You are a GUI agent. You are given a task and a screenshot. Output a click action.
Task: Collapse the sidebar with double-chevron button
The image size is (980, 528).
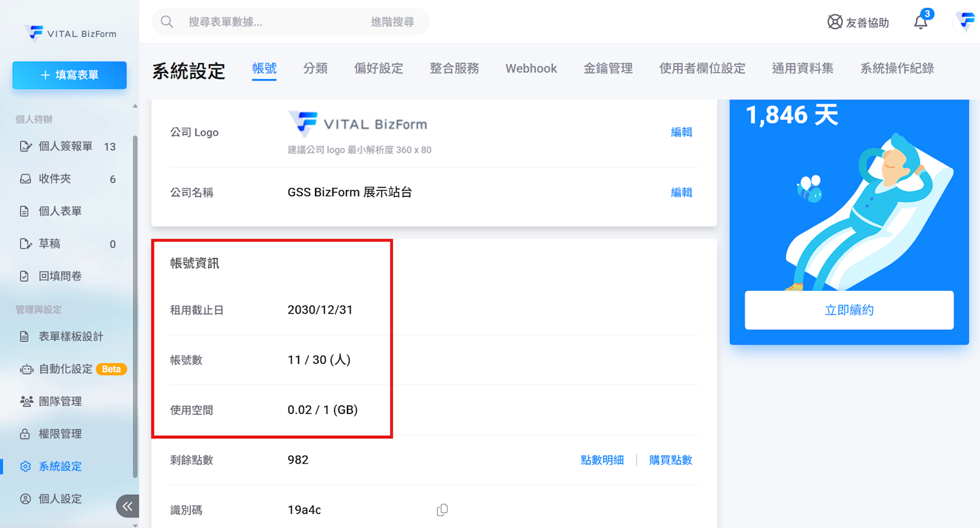[127, 506]
